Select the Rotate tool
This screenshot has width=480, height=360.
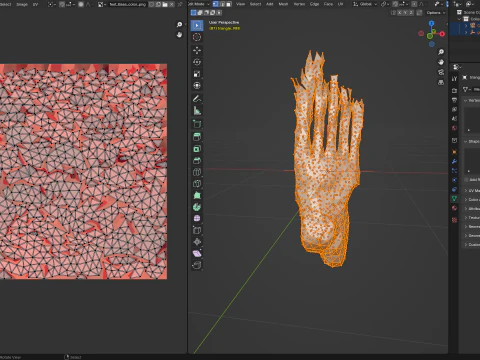pos(197,62)
